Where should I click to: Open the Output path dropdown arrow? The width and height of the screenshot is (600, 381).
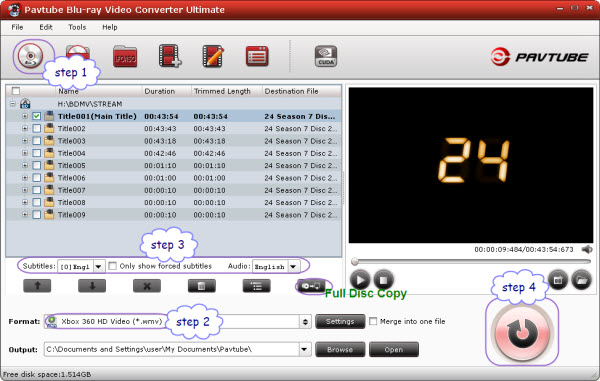pos(305,349)
